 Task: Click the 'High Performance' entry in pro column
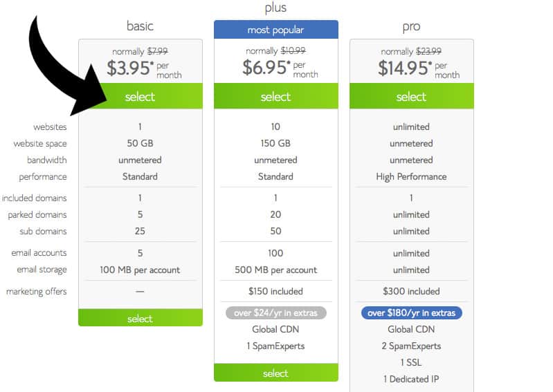[411, 177]
